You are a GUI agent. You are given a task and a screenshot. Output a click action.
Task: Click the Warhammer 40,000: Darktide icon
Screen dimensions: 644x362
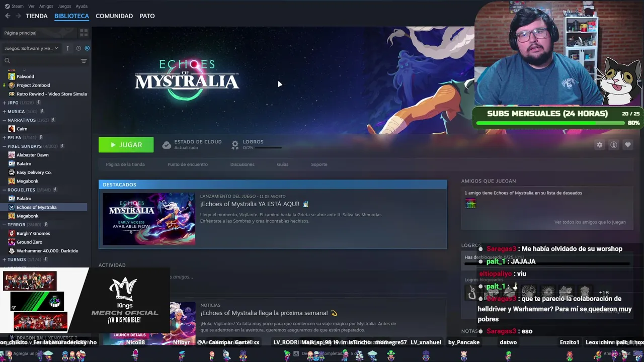pos(12,251)
